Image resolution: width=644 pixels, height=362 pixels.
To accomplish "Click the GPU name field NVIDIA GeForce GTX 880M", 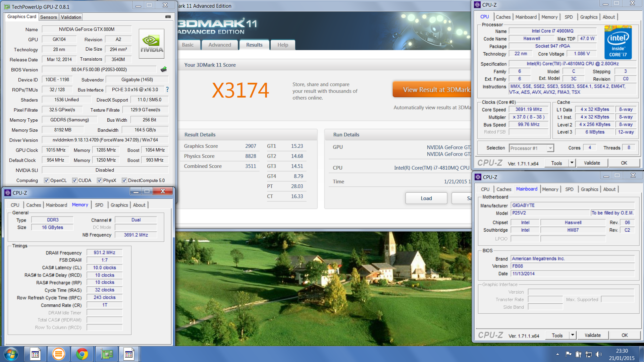I will 87,29.
